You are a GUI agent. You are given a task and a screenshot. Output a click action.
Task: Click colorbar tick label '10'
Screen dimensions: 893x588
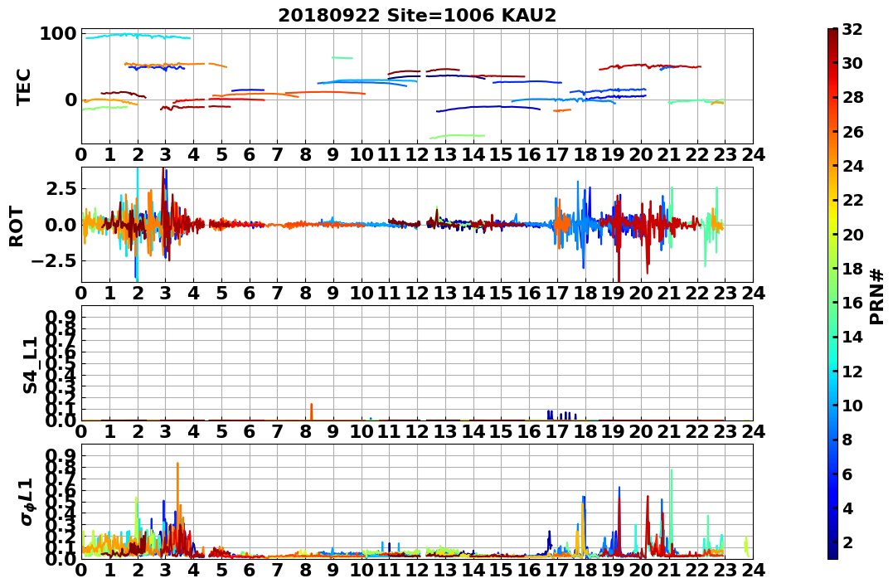(852, 405)
